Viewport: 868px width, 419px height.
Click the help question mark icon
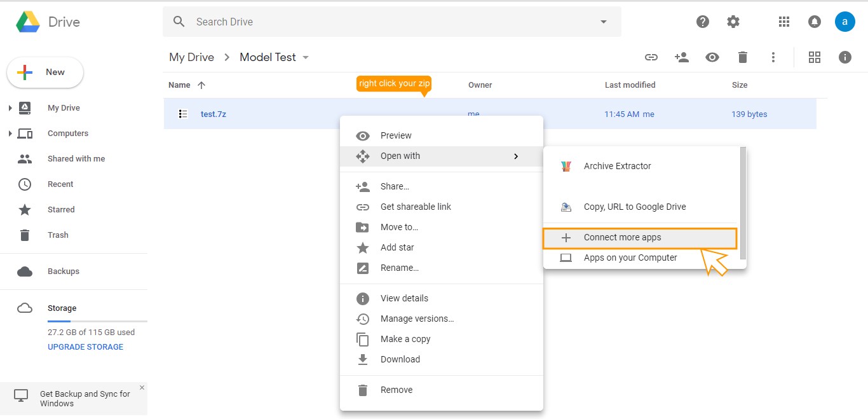(703, 22)
